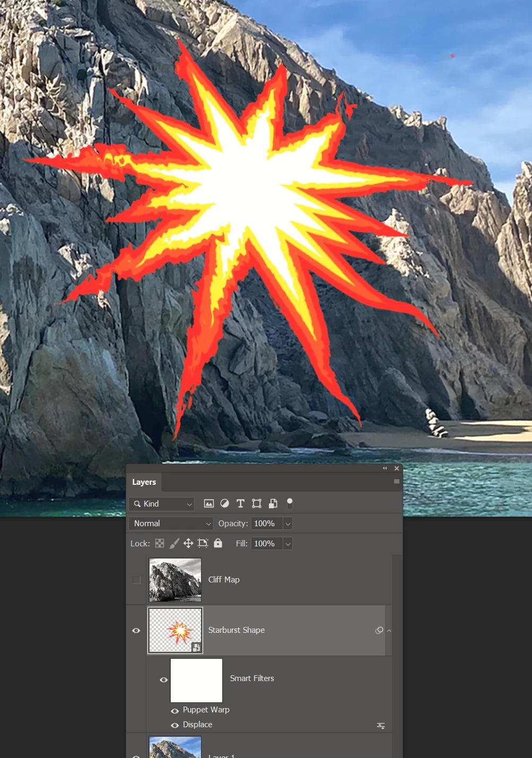Click the Displace filter entry

coord(197,725)
